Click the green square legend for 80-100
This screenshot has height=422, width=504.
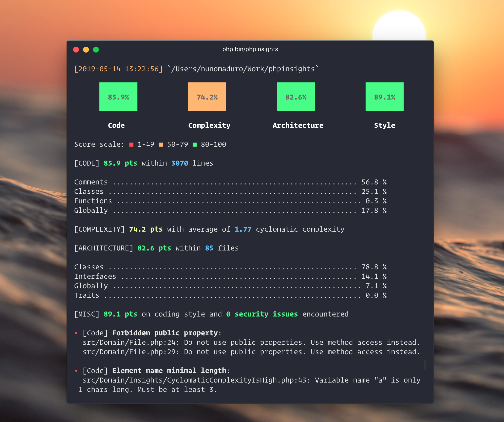(195, 144)
